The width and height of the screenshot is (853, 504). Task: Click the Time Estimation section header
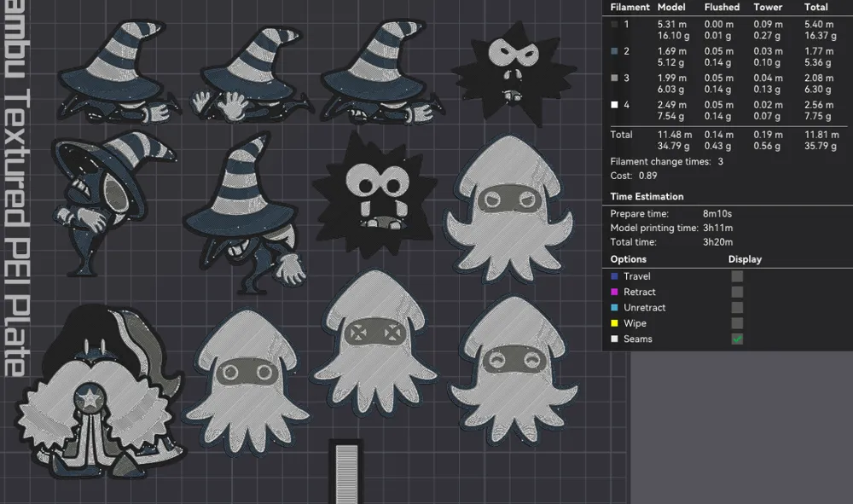click(647, 196)
